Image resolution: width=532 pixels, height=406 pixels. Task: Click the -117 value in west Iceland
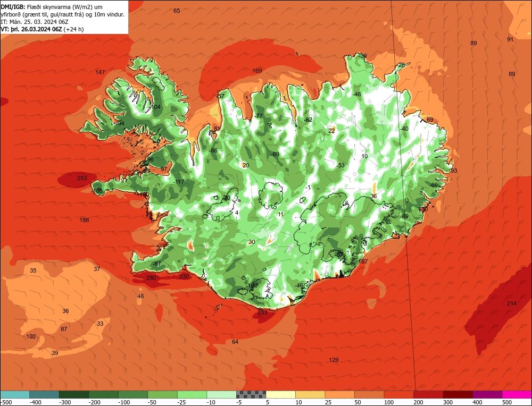click(x=178, y=182)
